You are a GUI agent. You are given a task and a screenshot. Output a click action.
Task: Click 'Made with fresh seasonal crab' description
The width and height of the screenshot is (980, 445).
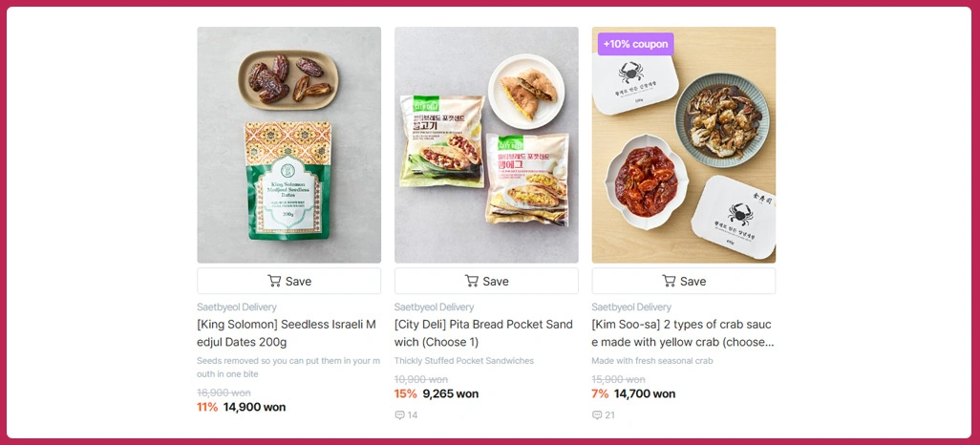tap(652, 361)
